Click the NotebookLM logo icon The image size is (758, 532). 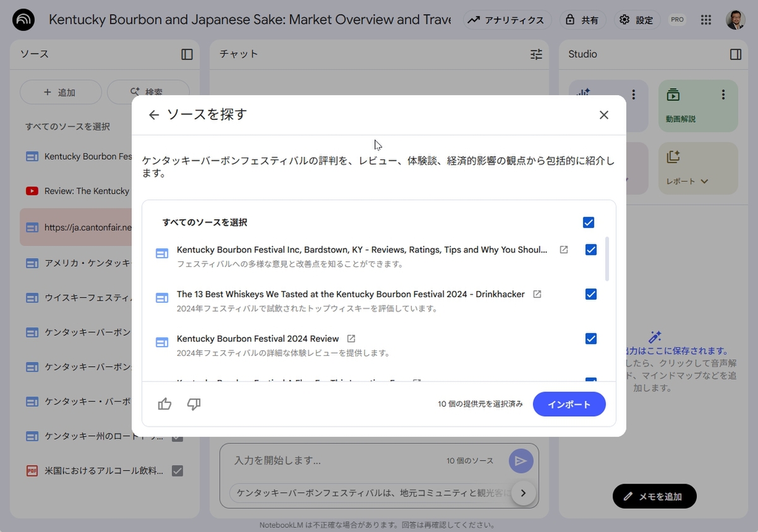click(24, 20)
